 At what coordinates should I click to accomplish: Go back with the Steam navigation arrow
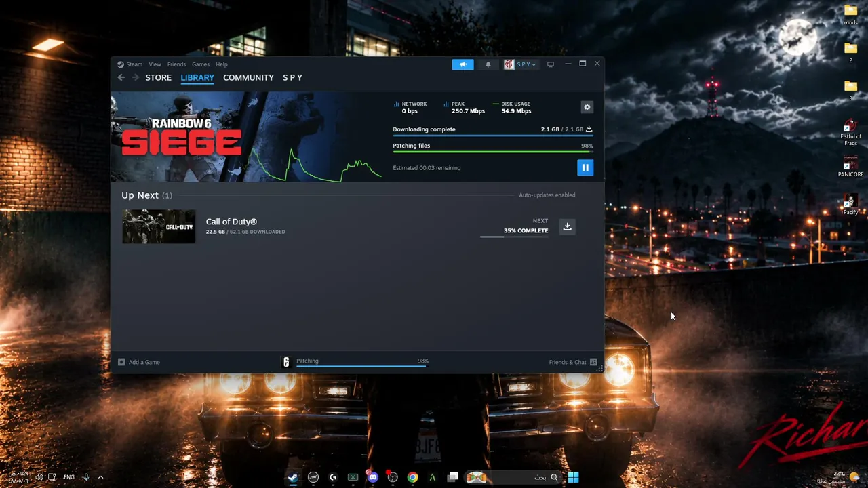(121, 77)
